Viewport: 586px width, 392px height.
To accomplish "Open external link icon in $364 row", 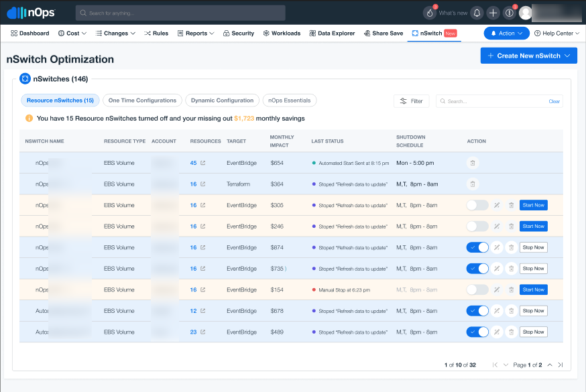I will click(x=203, y=184).
